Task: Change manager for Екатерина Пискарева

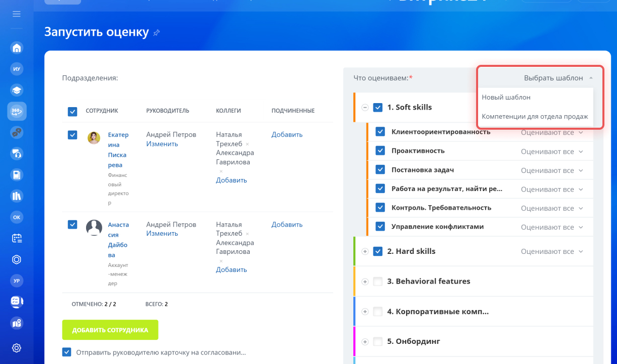Action: point(162,144)
